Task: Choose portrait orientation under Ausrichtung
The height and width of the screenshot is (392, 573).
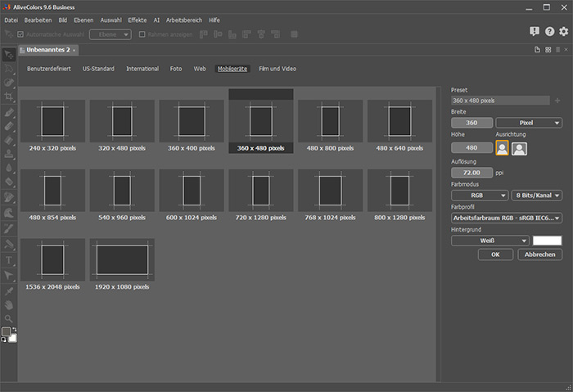Action: pos(502,148)
